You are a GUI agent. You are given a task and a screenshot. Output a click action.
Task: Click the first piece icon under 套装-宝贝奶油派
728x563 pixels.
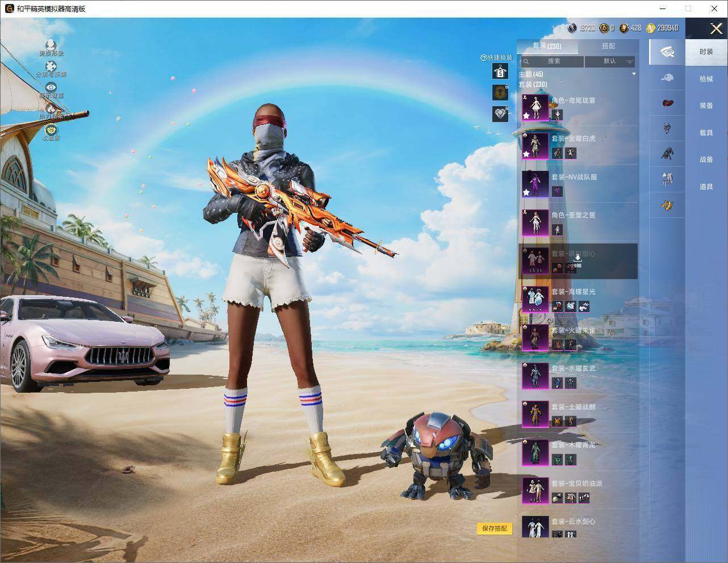click(557, 498)
